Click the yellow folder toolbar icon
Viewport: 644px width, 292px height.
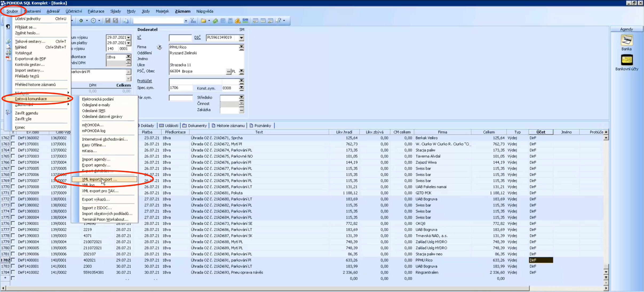[x=204, y=21]
